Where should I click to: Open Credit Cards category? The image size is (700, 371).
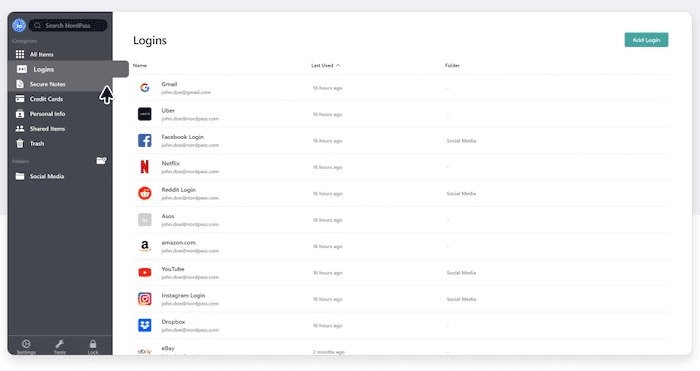pos(60,99)
